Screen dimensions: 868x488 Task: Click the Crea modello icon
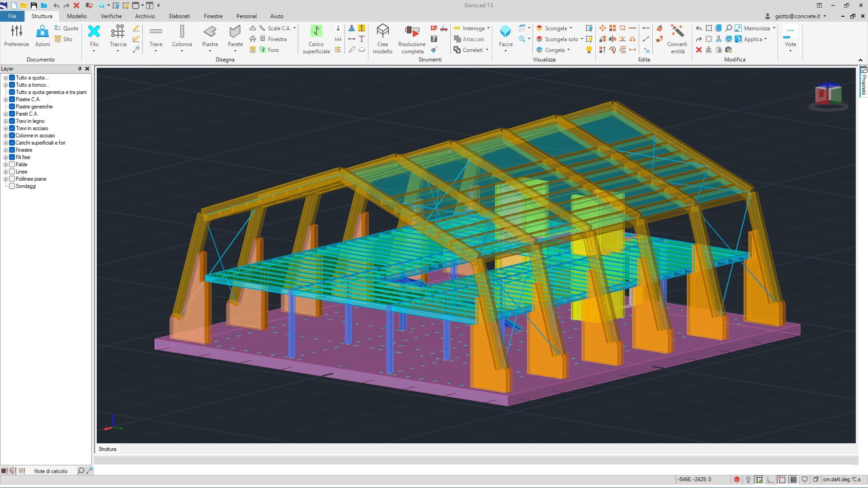coord(382,32)
